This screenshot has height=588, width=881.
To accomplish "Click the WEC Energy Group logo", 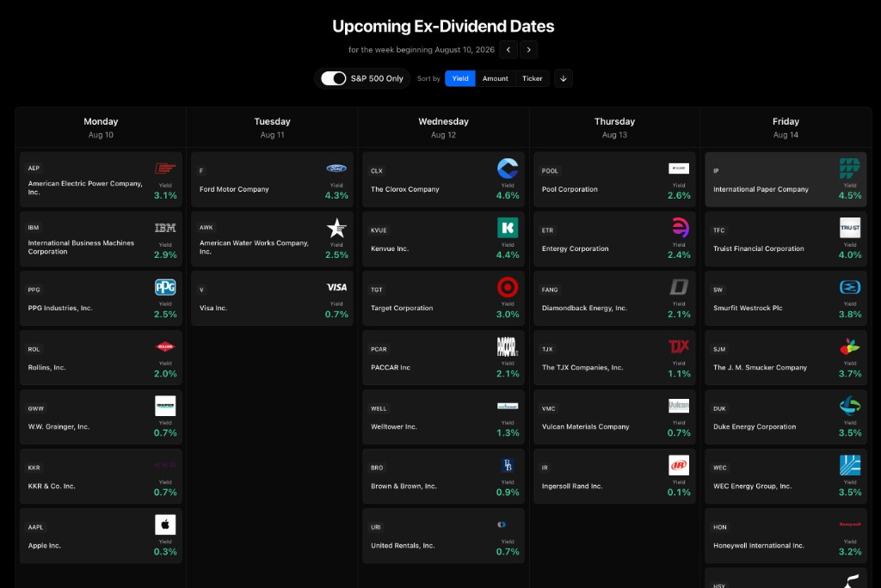I will coord(850,465).
